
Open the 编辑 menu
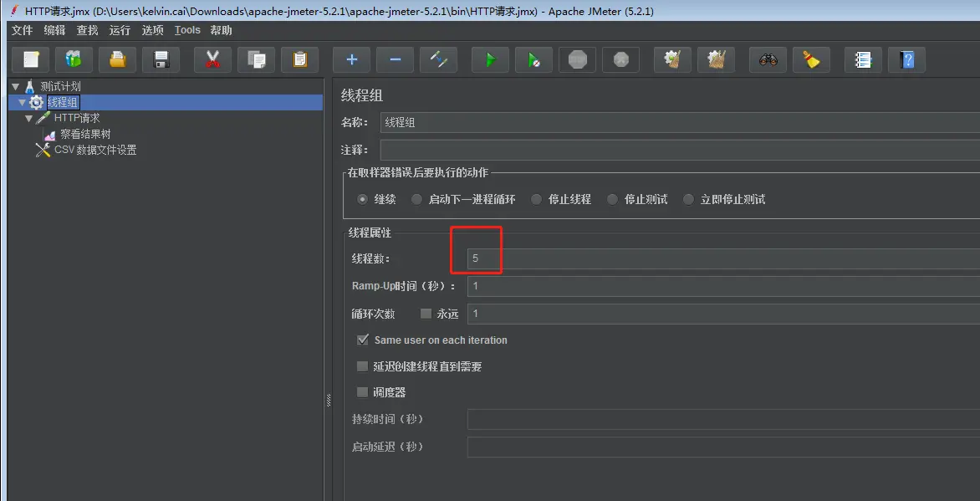tap(54, 30)
